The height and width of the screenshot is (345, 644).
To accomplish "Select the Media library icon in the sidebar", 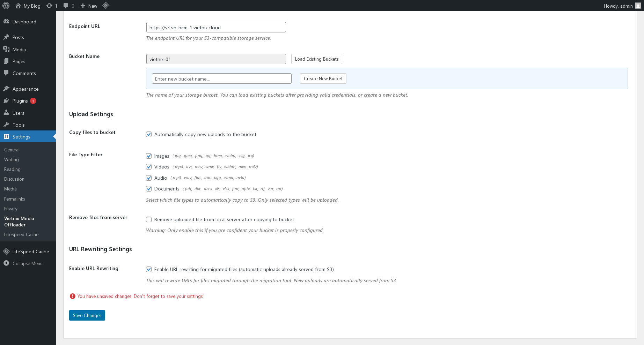I will click(x=7, y=49).
